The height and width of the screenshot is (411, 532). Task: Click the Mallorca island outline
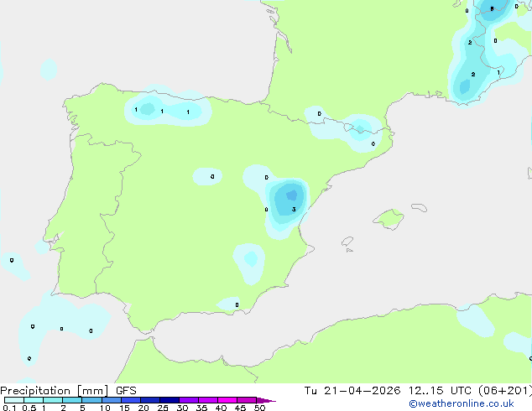pos(389,220)
